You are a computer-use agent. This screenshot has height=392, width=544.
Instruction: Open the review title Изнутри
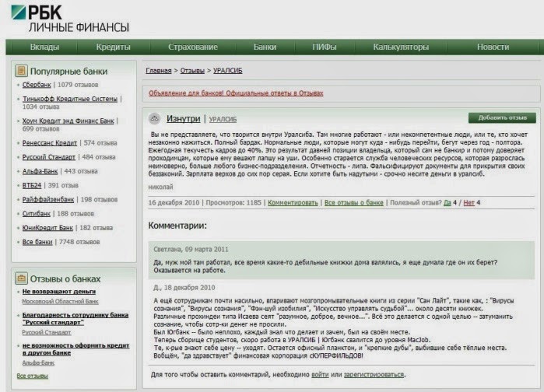pos(183,118)
